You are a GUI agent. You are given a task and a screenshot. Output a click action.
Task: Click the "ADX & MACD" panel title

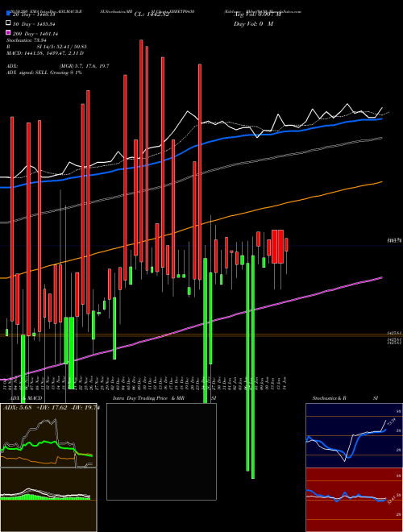pyautogui.click(x=26, y=398)
